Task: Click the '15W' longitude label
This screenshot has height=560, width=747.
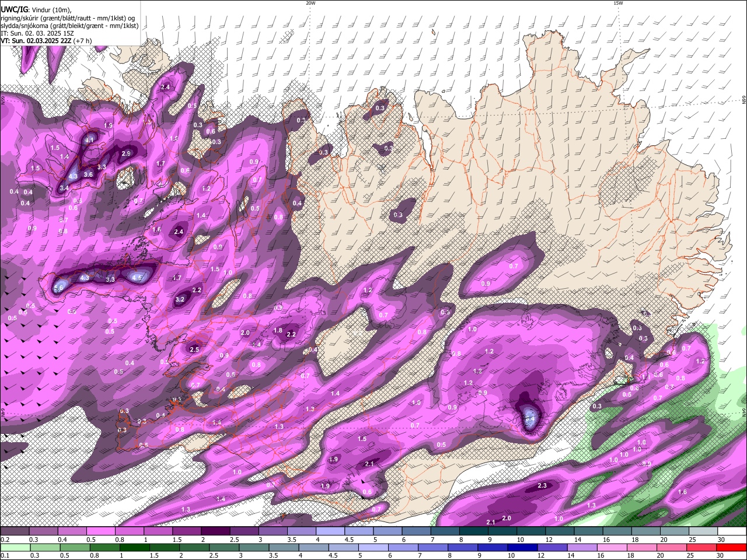Action: 618,3
